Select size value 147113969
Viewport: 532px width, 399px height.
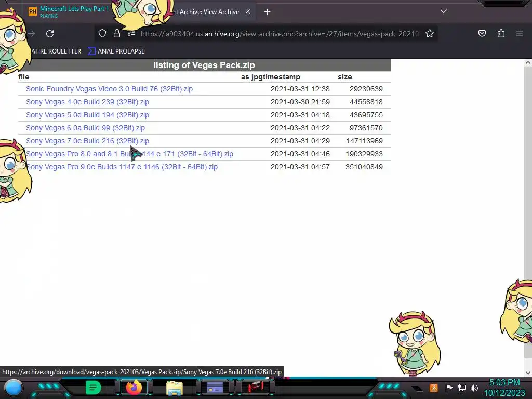(364, 141)
